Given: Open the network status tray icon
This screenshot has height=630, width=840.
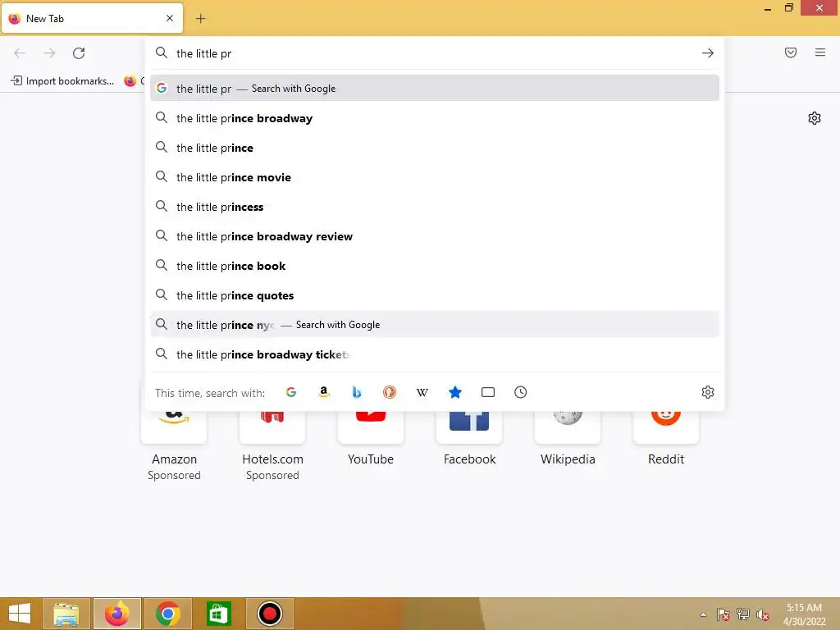Looking at the screenshot, I should tap(743, 614).
